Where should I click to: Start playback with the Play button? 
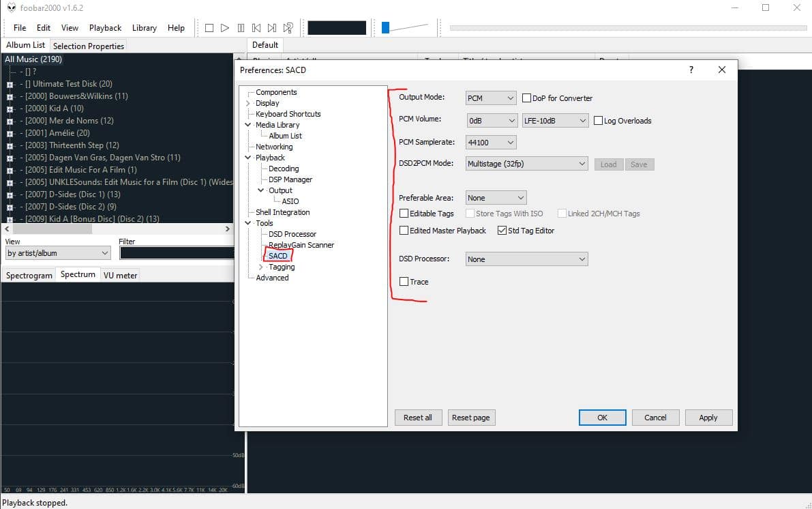pyautogui.click(x=225, y=28)
